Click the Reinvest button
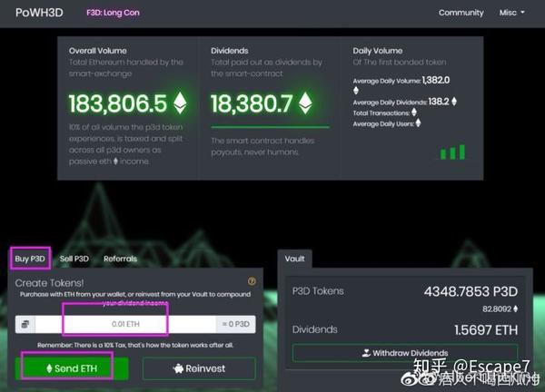 click(199, 368)
